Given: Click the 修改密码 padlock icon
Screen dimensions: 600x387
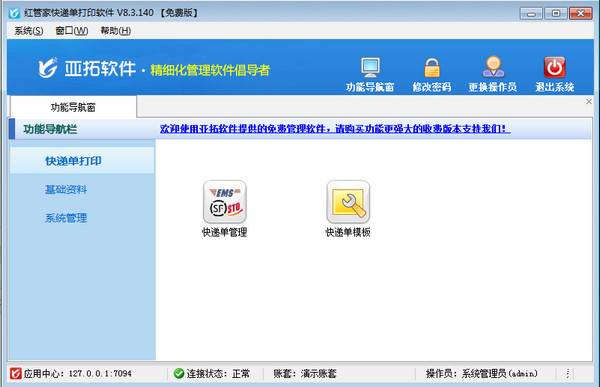Looking at the screenshot, I should point(432,67).
